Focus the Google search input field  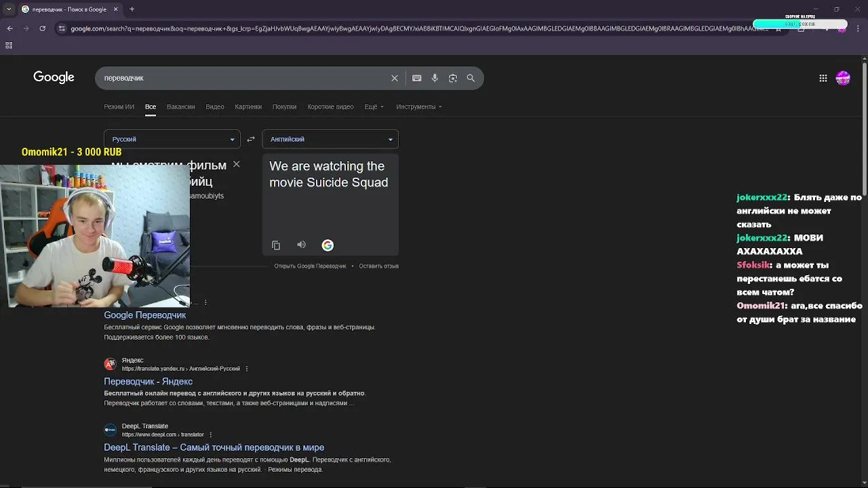coord(244,78)
